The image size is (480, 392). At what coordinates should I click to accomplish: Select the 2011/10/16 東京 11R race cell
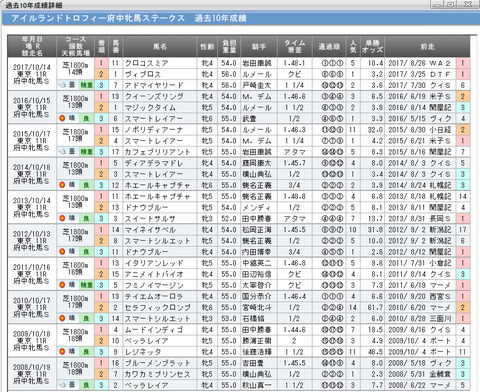tap(32, 274)
